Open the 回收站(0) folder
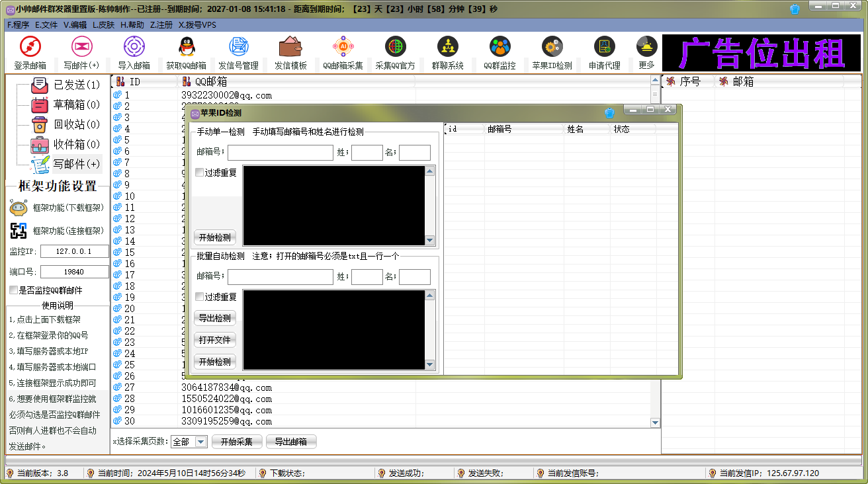The width and height of the screenshot is (868, 484). pyautogui.click(x=66, y=124)
